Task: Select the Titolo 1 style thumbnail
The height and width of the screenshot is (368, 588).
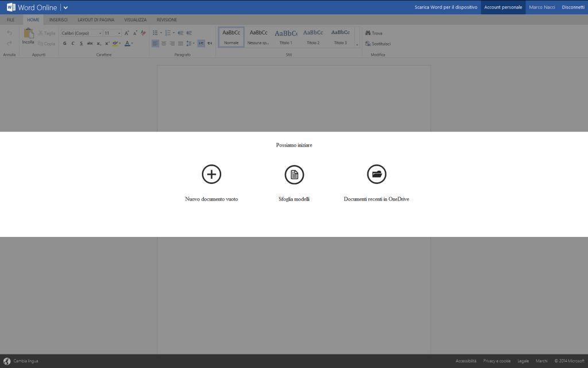Action: tap(285, 37)
